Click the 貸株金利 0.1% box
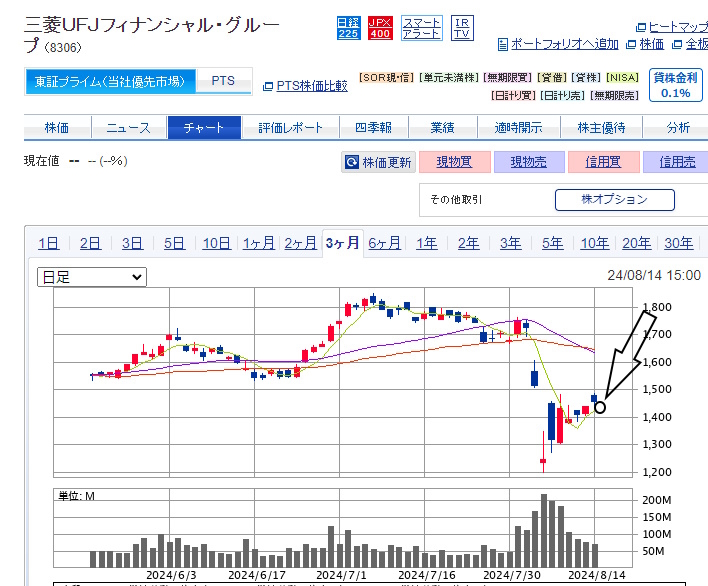Screen dimensions: 708x586 tap(675, 85)
